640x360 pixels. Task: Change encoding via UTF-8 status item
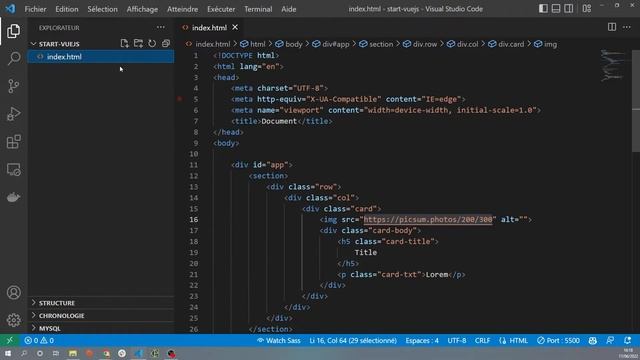tap(457, 340)
